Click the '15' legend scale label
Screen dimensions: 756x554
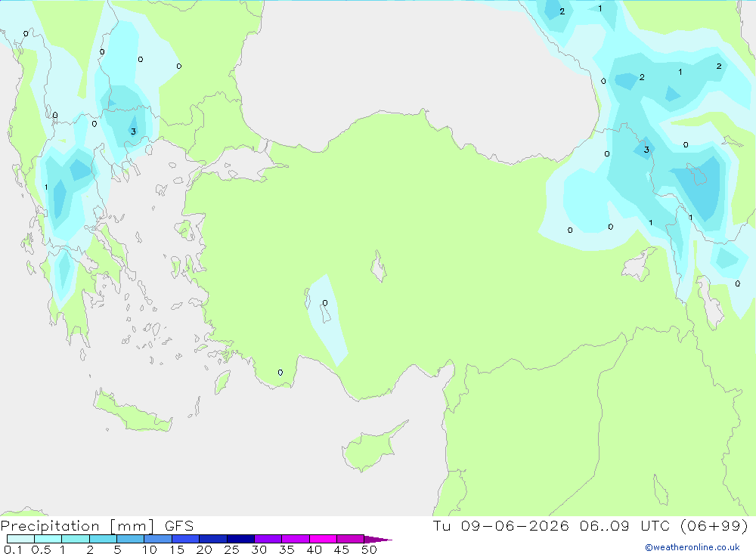click(x=177, y=549)
